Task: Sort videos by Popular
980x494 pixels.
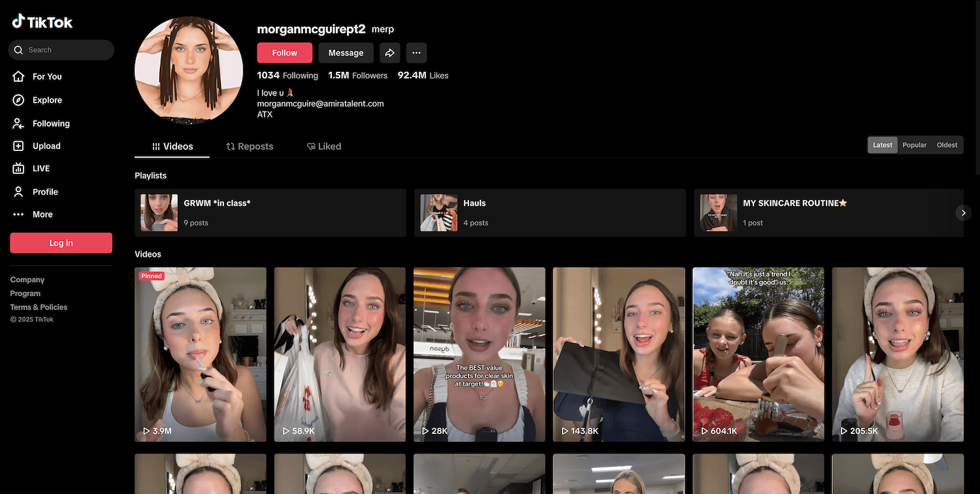Action: [x=914, y=145]
